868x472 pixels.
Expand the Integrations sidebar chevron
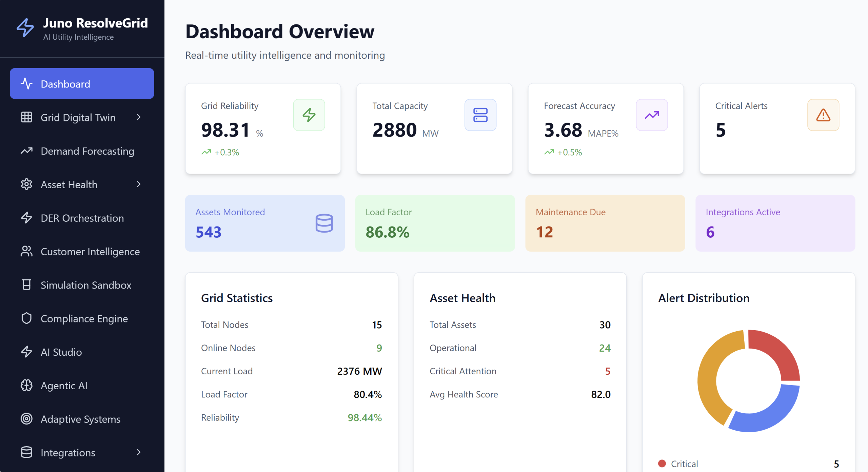click(x=138, y=452)
